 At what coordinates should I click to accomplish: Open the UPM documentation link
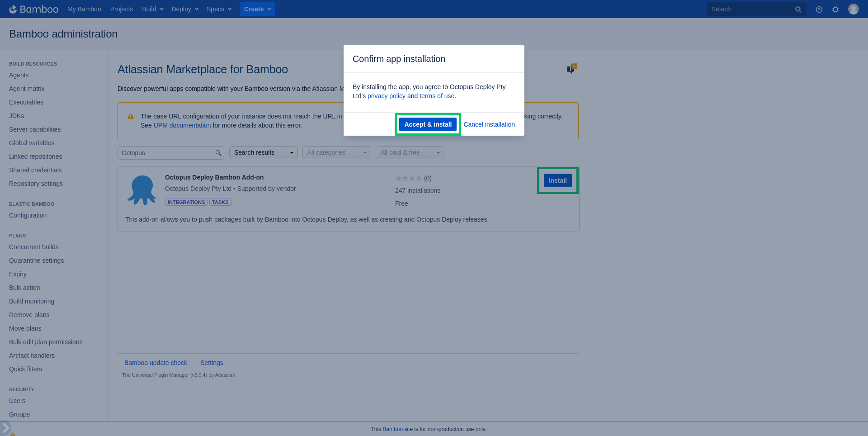[x=182, y=125]
